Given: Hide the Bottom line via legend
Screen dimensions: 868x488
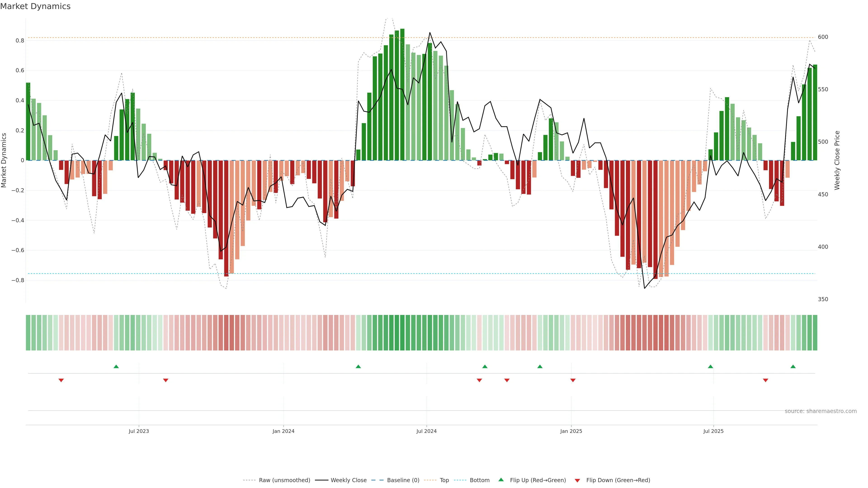Looking at the screenshot, I should click(x=479, y=480).
